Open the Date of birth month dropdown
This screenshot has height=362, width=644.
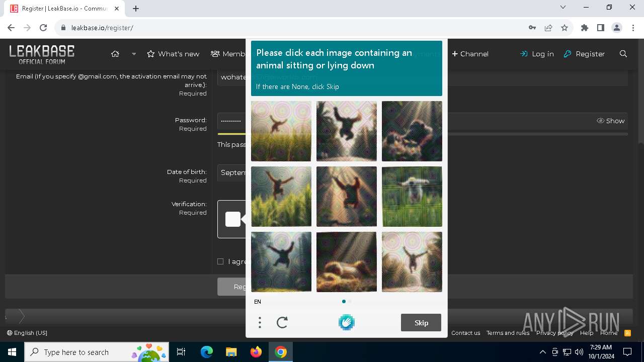pos(232,172)
